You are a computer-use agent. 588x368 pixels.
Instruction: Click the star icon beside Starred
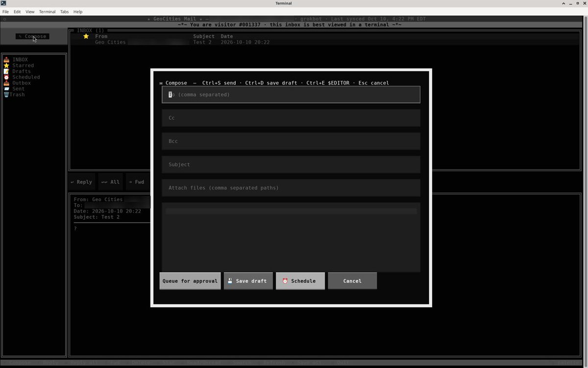tap(6, 65)
